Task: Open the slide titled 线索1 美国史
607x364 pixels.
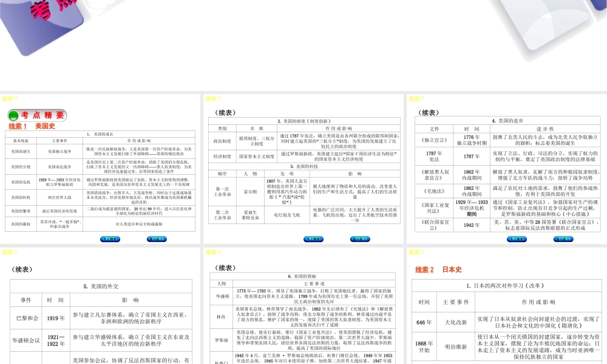Action: [100, 169]
